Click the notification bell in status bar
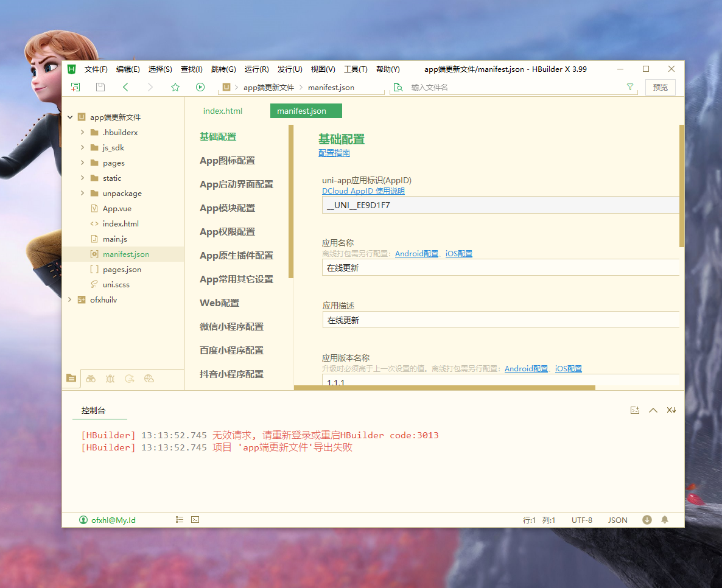The width and height of the screenshot is (722, 588). click(x=665, y=520)
